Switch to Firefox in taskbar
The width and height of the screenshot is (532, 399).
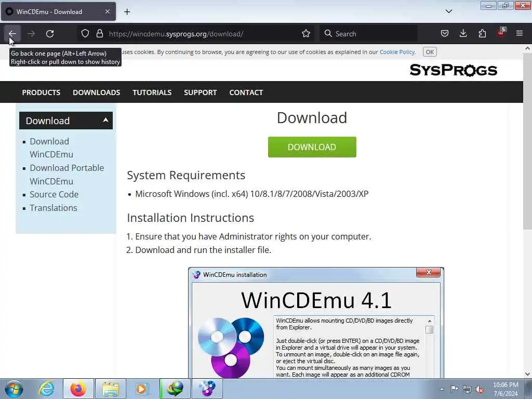[x=78, y=389]
